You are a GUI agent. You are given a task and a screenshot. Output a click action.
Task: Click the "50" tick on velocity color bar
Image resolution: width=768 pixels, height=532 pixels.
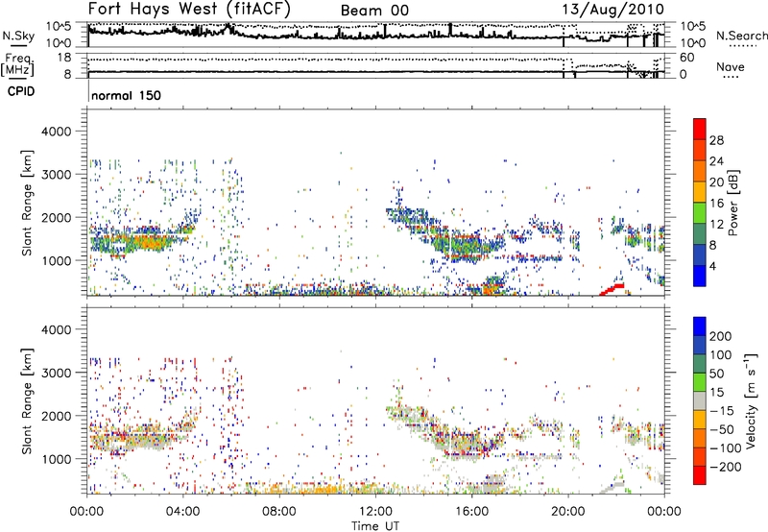[x=716, y=374]
